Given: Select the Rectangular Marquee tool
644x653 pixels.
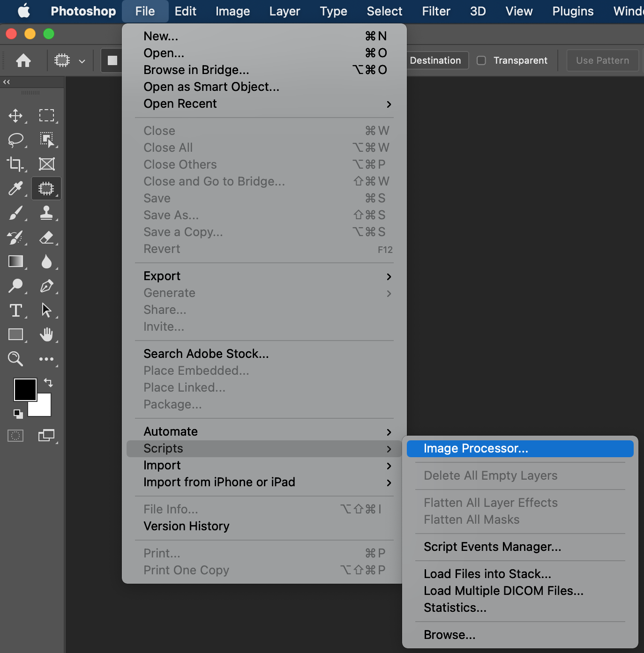Looking at the screenshot, I should click(x=46, y=115).
